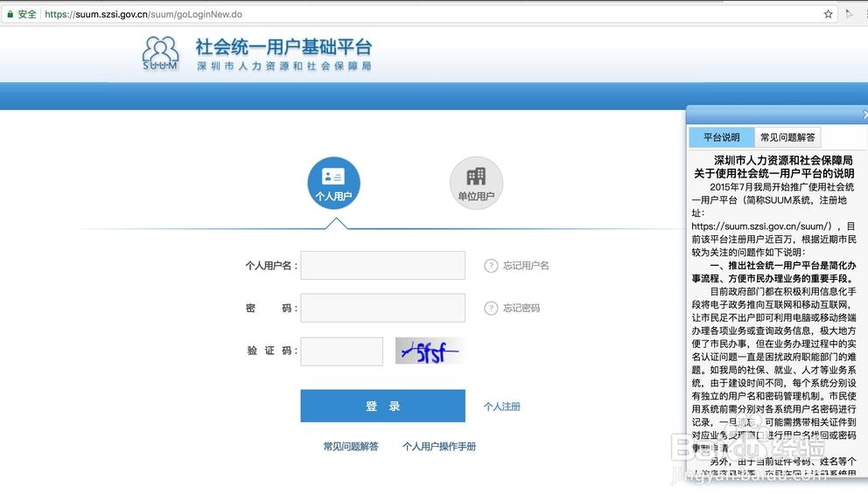
Task: Switch to the 平台说明 tab
Action: coord(721,137)
